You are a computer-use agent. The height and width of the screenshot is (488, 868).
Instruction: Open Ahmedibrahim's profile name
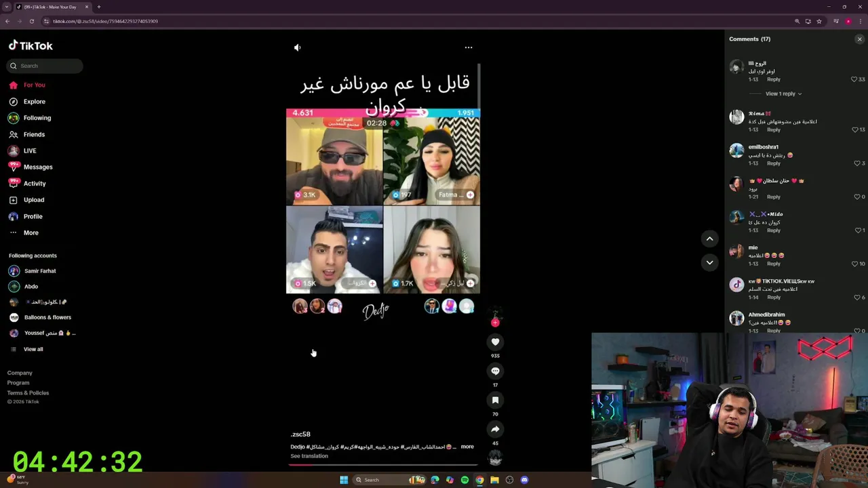[x=766, y=314]
